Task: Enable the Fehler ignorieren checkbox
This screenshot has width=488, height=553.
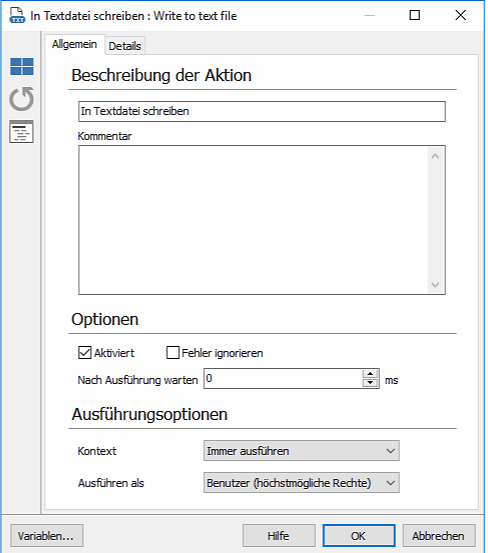Action: [x=173, y=353]
